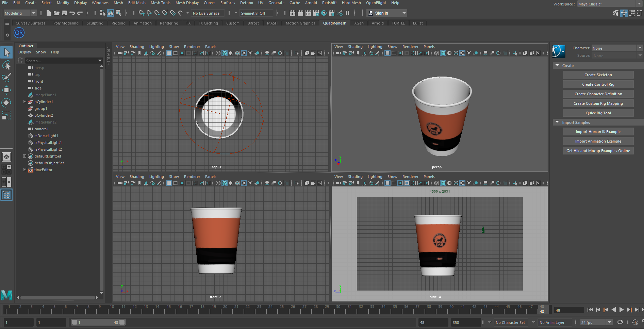644x329 pixels.
Task: Open the 24 fps dropdown
Action: click(596, 322)
